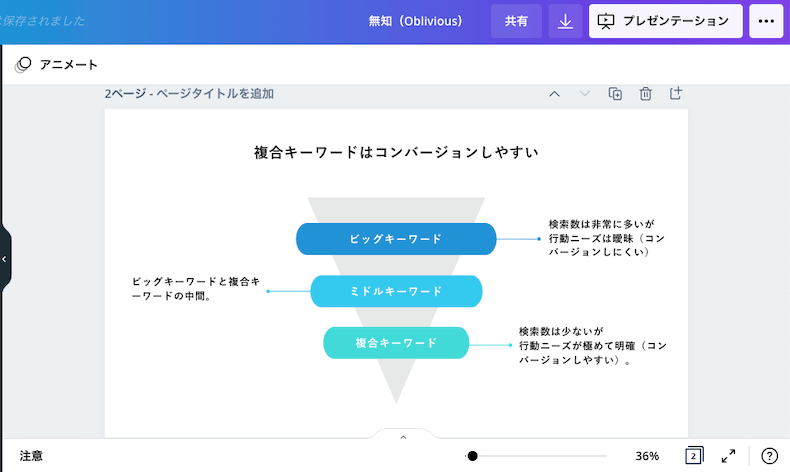This screenshot has height=472, width=790.
Task: Move page up with the up chevron
Action: click(554, 94)
